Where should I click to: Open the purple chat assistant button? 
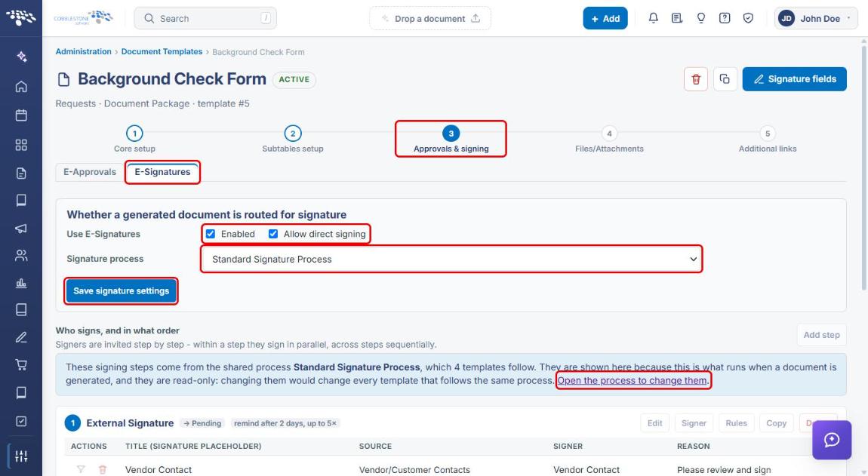coord(832,440)
